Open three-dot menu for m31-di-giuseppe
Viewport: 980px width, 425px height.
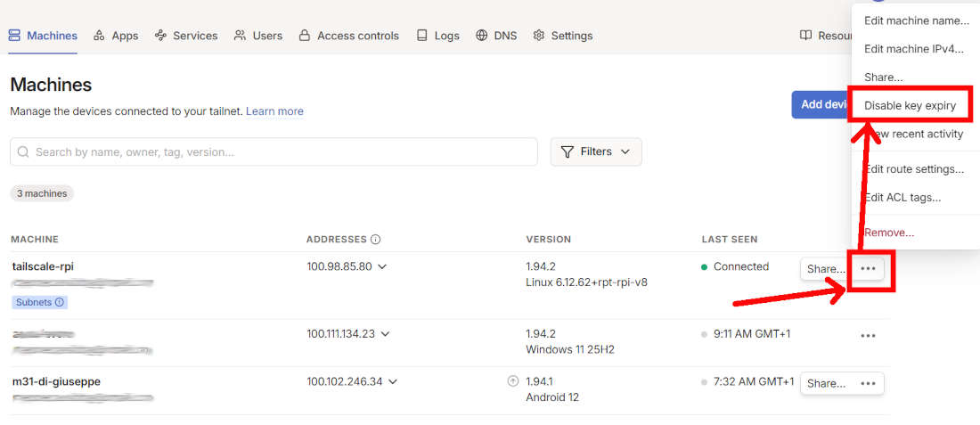(x=868, y=384)
